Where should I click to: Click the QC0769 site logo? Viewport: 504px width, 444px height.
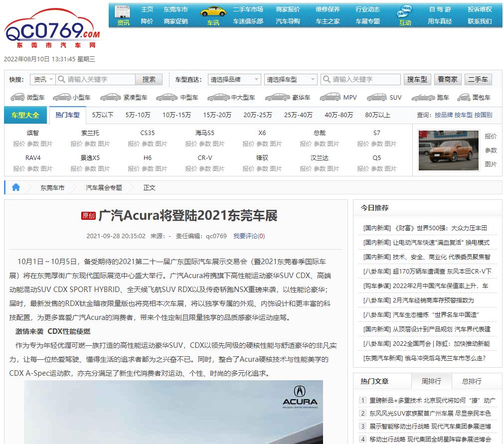pos(52,29)
